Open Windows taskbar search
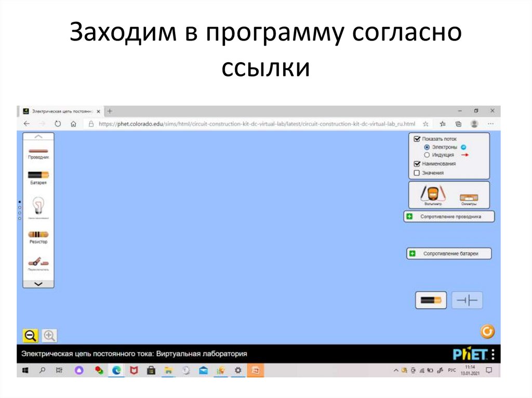The width and height of the screenshot is (532, 398). pos(42,370)
